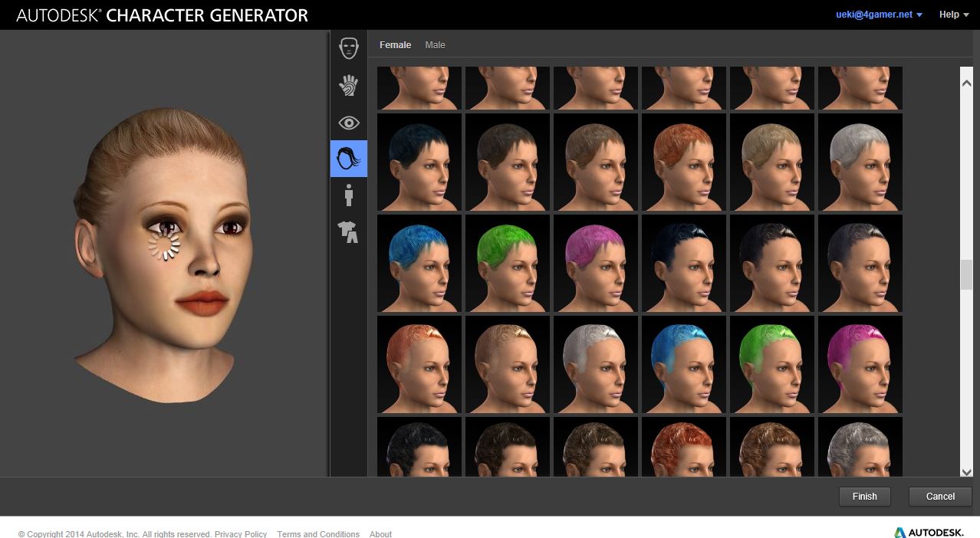Click the scrollbar up arrow
Screen dimensions: 980x538
point(966,83)
